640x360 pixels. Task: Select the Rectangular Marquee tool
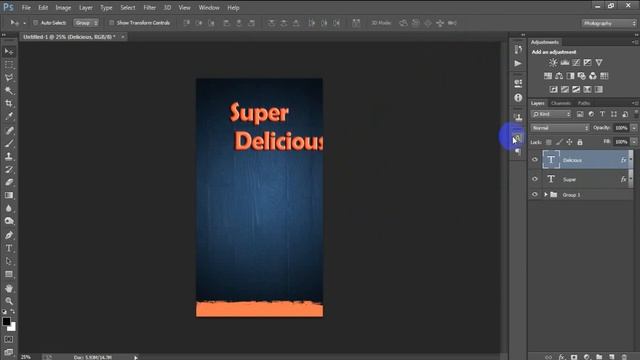[x=9, y=65]
